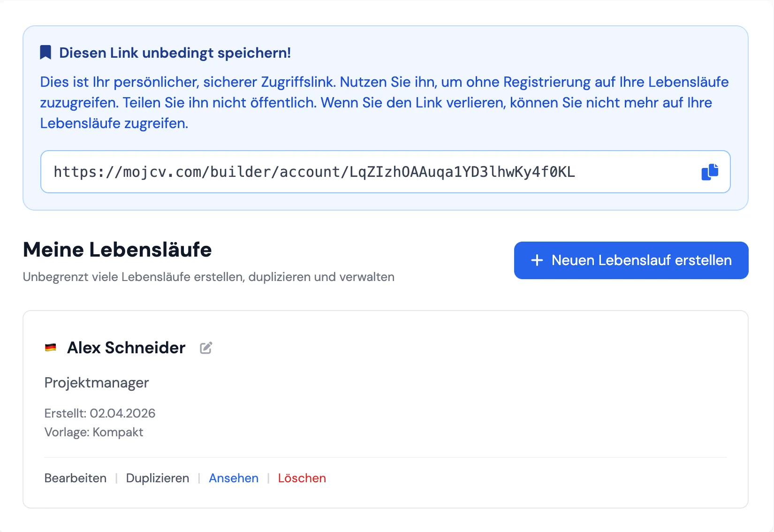Viewport: 774px width, 532px height.
Task: Select the German flag icon on the resume card
Action: coord(51,347)
